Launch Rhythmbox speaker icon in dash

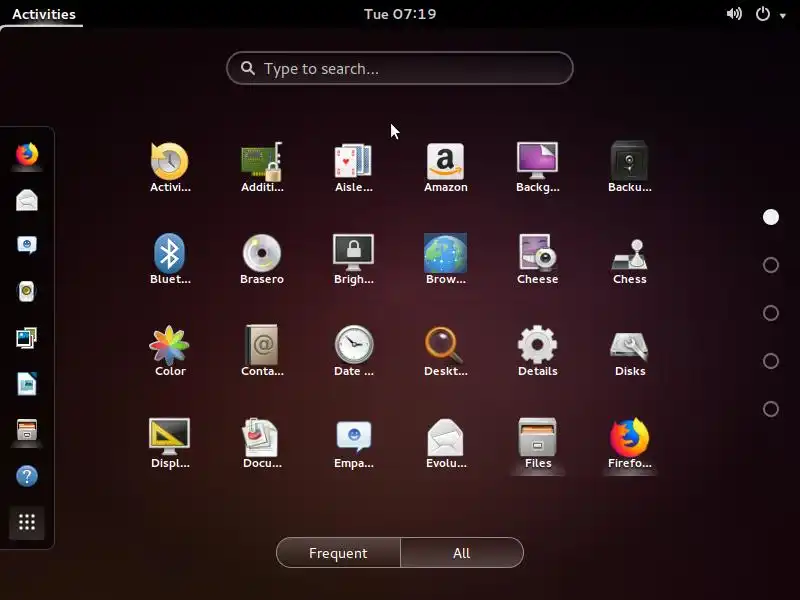(27, 291)
